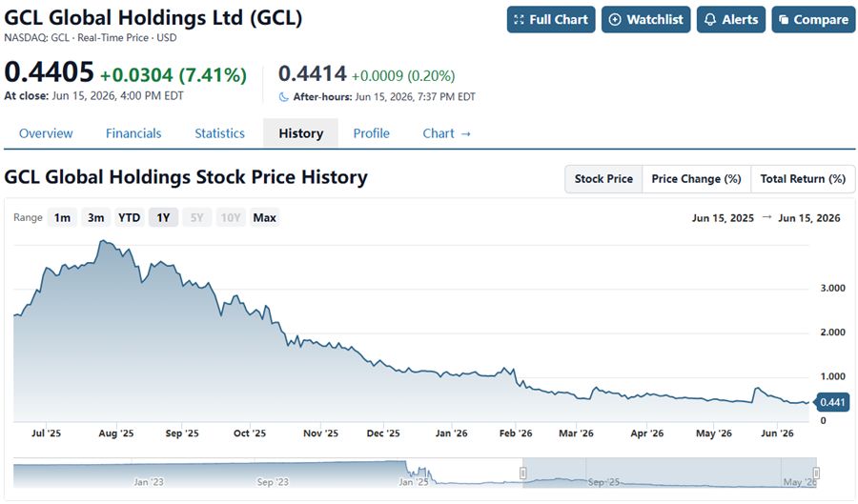Click the right navigator range handle
This screenshot has height=504, width=858.
pyautogui.click(x=816, y=473)
